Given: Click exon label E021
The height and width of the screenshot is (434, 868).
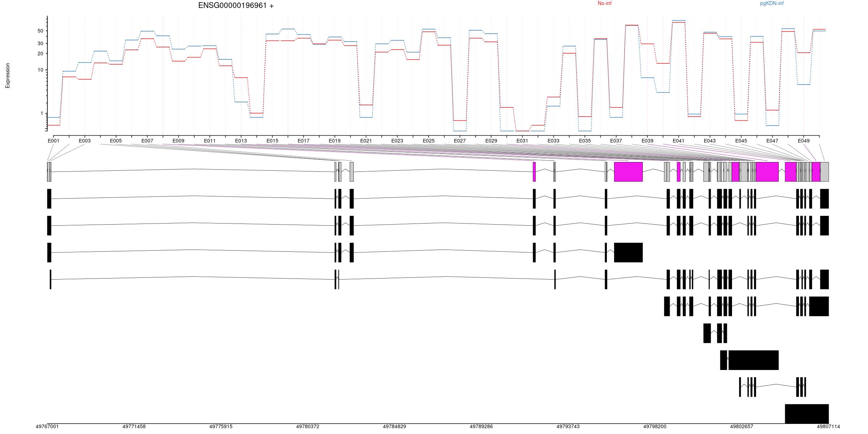Looking at the screenshot, I should pyautogui.click(x=366, y=141).
